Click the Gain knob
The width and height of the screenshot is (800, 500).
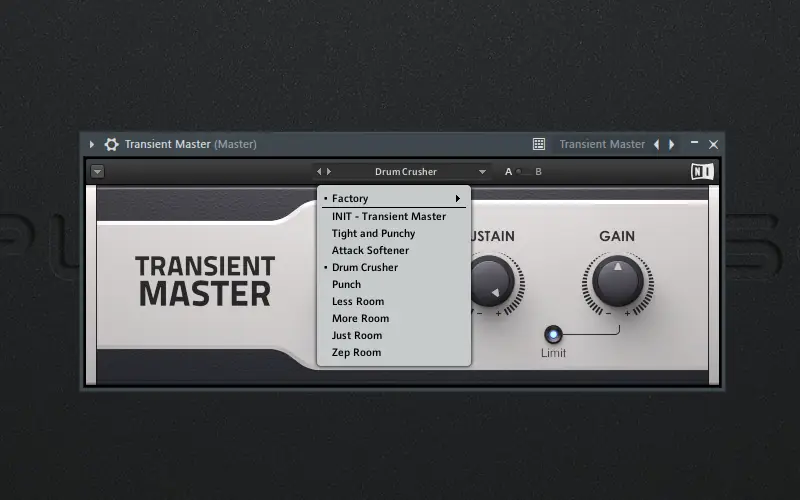[x=618, y=281]
